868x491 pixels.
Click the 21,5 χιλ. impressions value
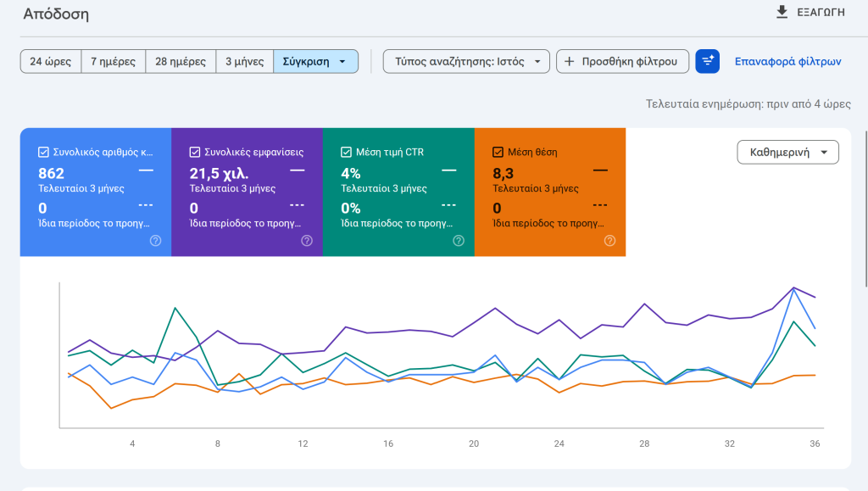[x=219, y=173]
